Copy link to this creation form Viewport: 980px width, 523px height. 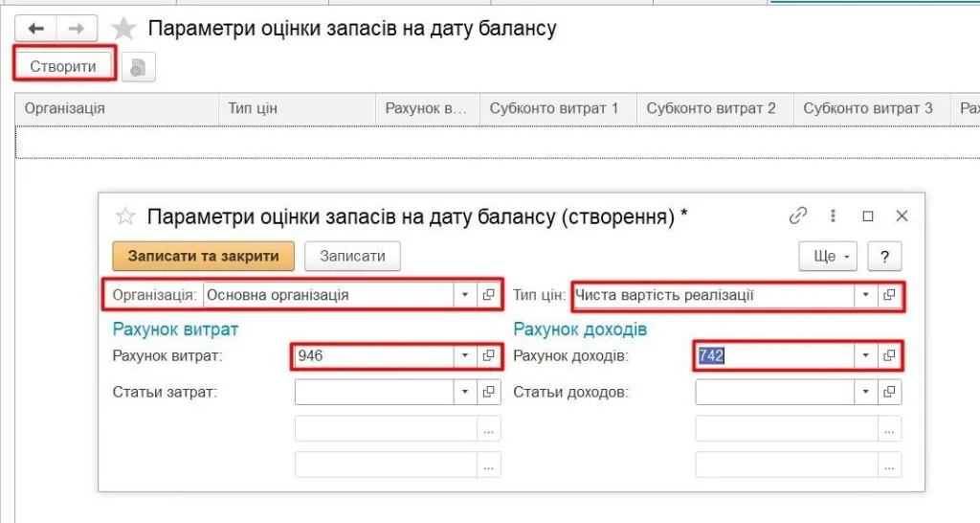coord(798,216)
